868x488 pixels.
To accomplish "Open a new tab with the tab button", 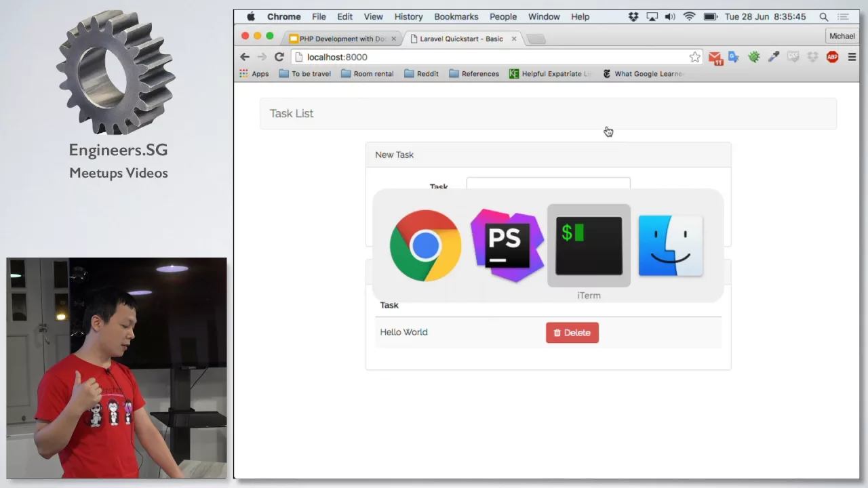I will (x=536, y=39).
